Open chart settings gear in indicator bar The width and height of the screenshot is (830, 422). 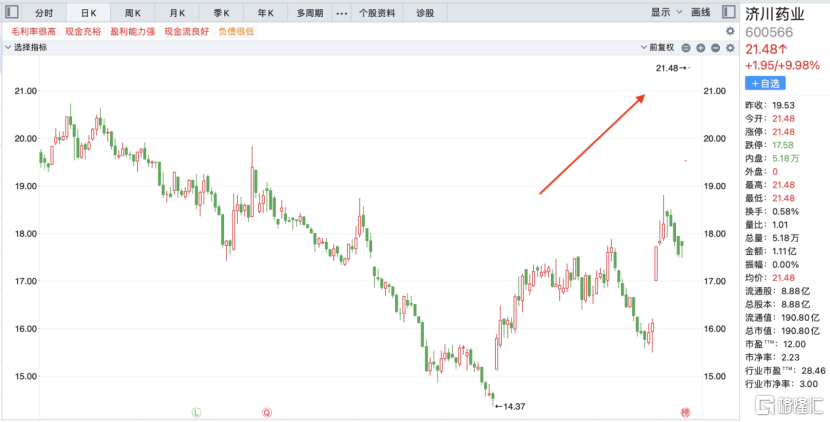pyautogui.click(x=729, y=47)
